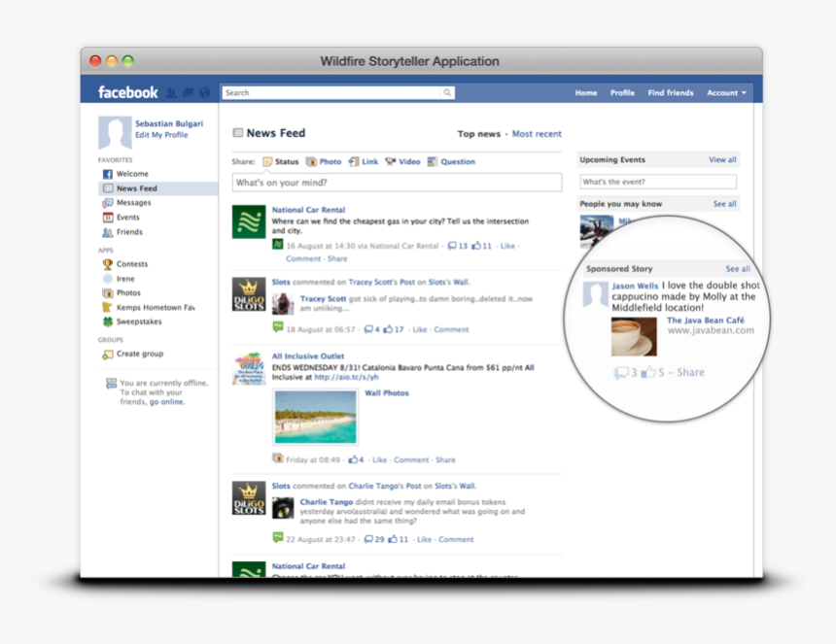Click the Photos app icon

point(108,293)
